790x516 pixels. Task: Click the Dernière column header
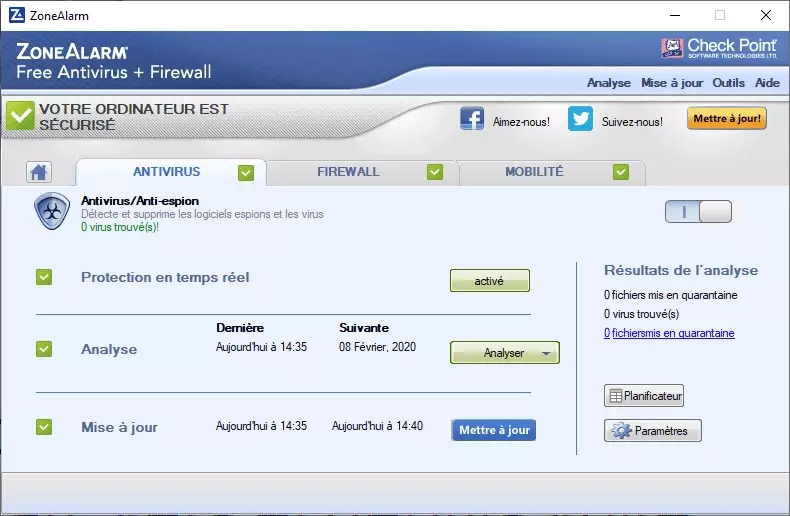point(240,328)
